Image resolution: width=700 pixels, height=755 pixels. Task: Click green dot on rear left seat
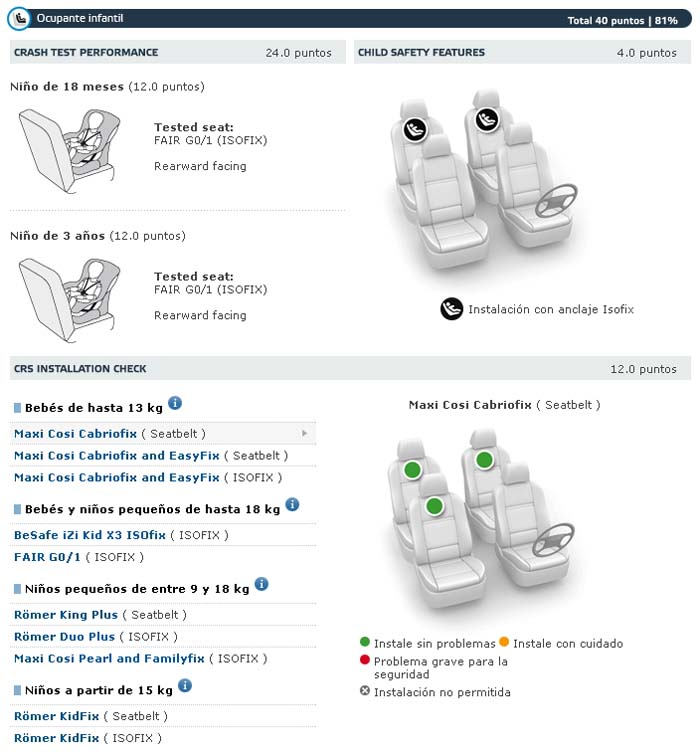point(411,470)
